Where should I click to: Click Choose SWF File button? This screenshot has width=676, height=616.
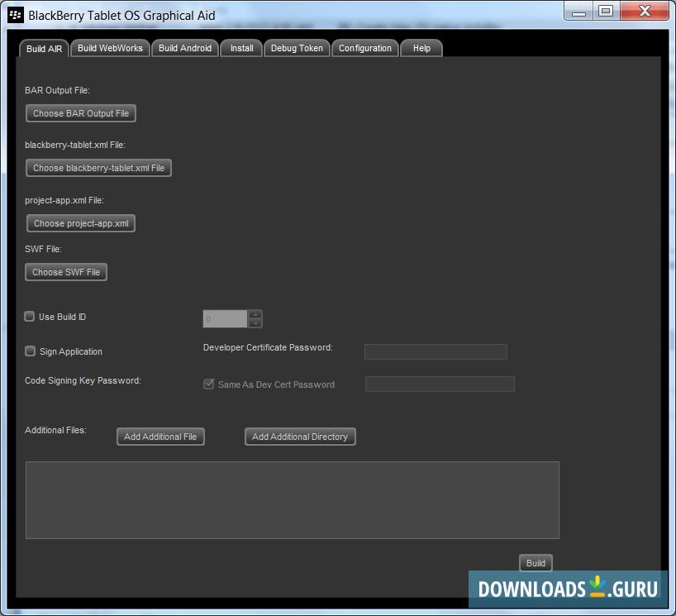point(66,272)
